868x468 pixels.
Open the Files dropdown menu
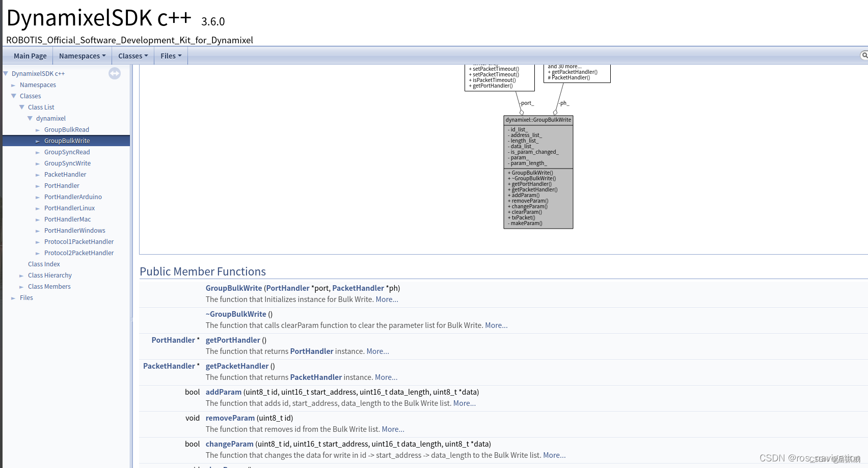171,56
